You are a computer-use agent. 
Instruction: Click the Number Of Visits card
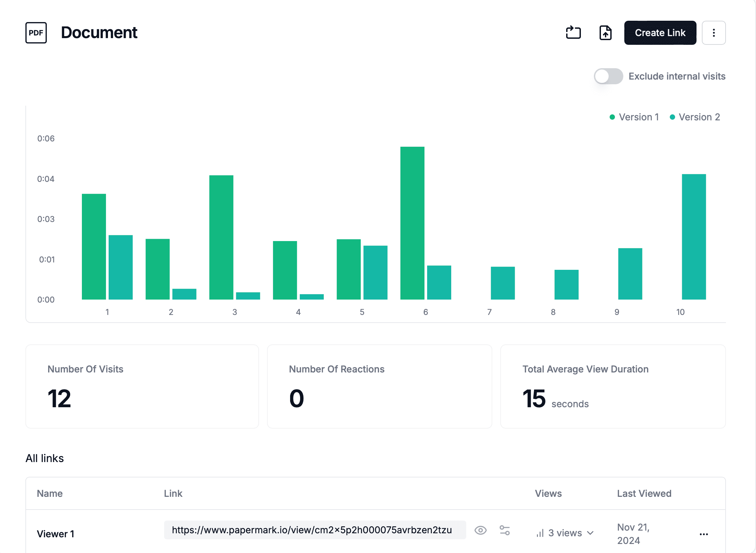click(142, 386)
